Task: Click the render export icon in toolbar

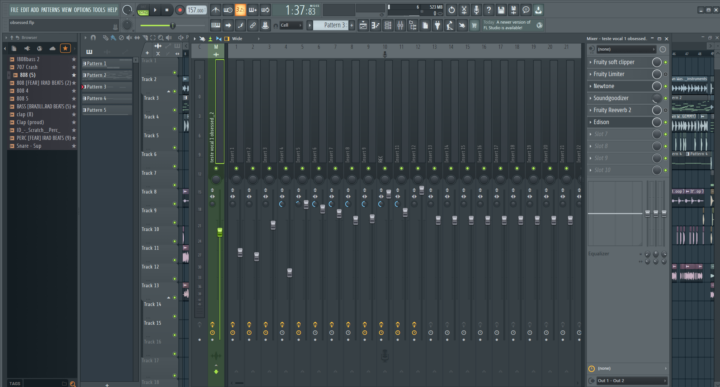Action: point(513,10)
